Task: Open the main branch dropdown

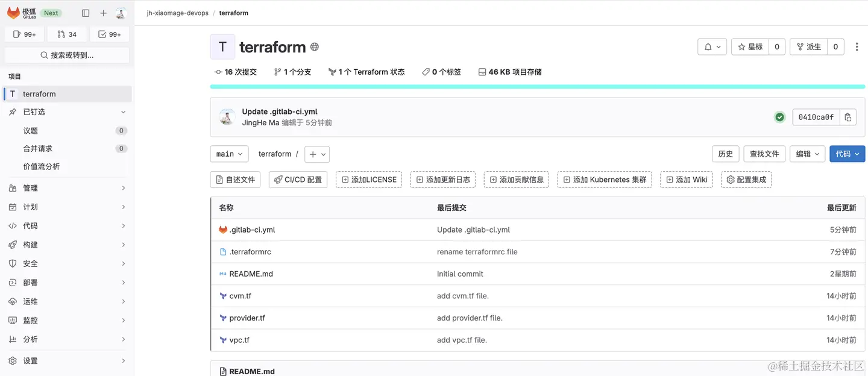Action: click(229, 154)
